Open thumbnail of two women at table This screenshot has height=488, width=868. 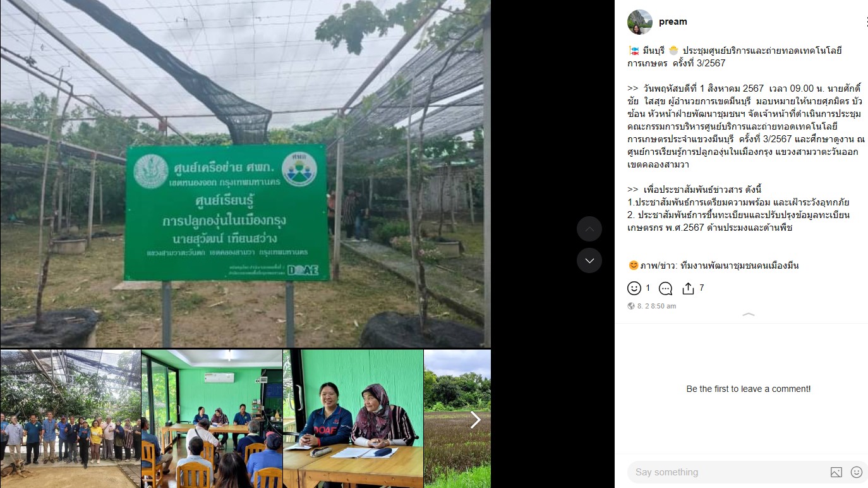[x=353, y=418]
